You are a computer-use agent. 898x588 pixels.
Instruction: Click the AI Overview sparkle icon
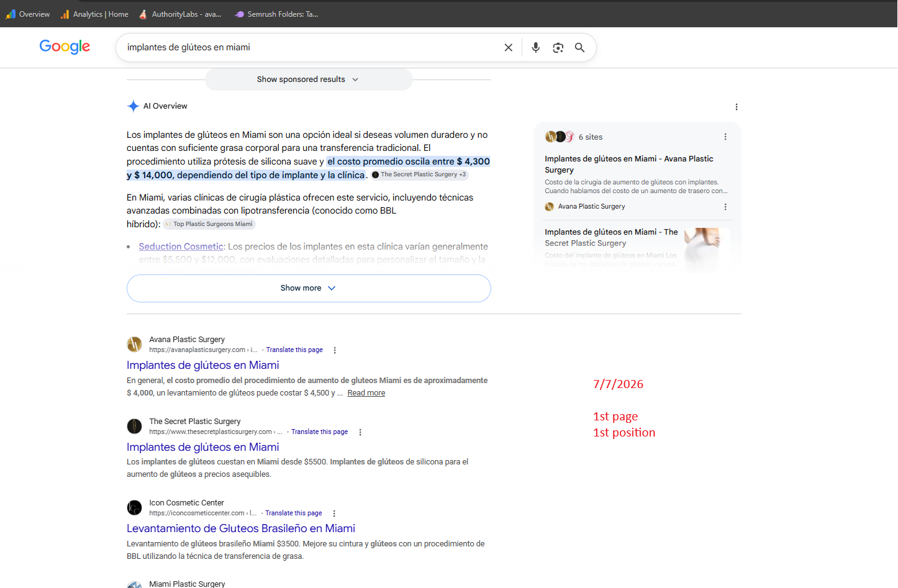(133, 106)
